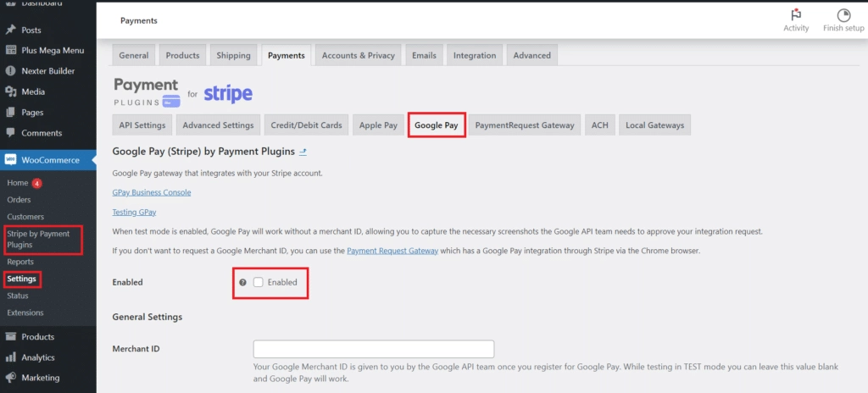Switch to the Products settings tab

click(183, 55)
